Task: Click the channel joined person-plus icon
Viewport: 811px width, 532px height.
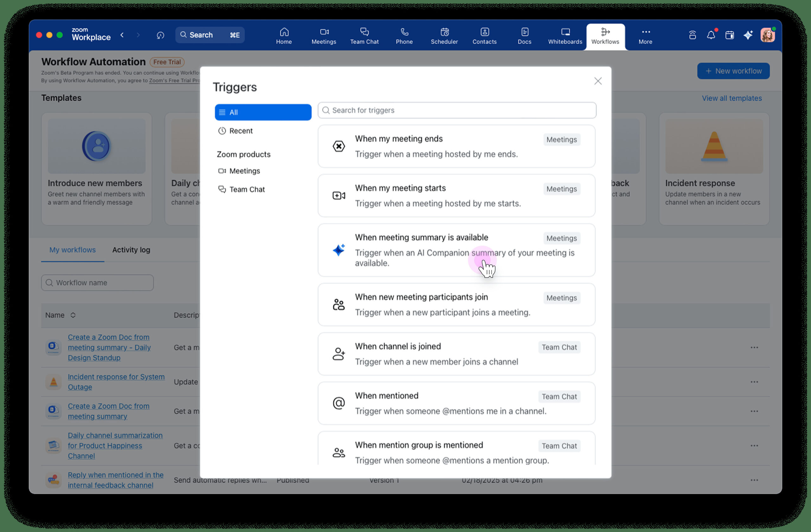Action: tap(339, 354)
